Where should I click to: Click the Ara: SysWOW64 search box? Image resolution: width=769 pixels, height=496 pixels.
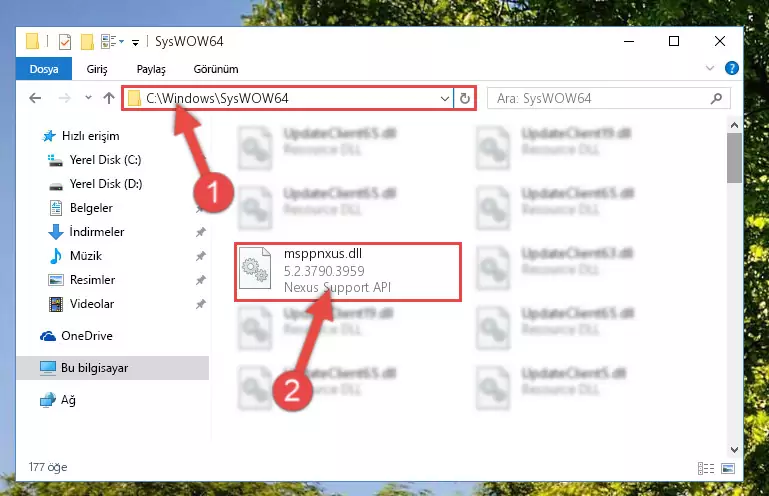tap(609, 99)
